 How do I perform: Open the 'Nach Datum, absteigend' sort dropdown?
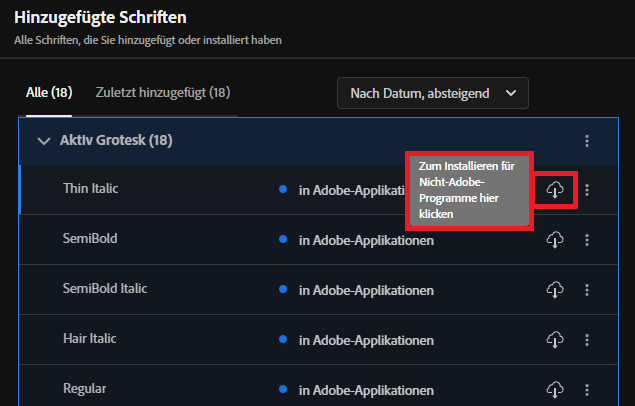point(432,93)
